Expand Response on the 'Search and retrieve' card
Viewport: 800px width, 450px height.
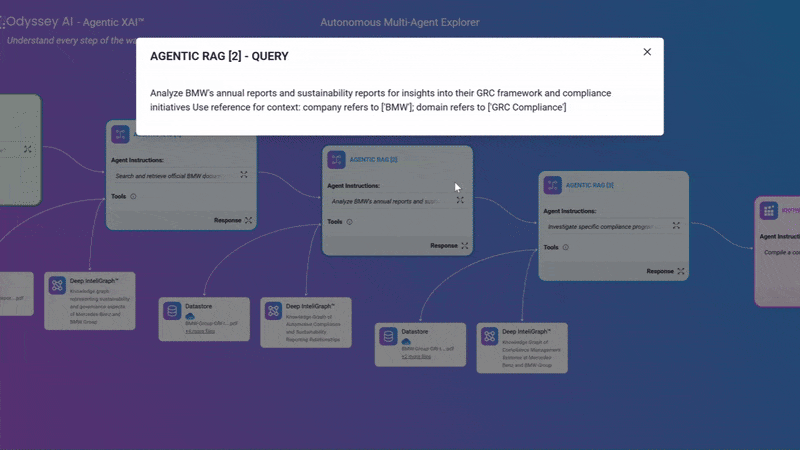click(248, 220)
